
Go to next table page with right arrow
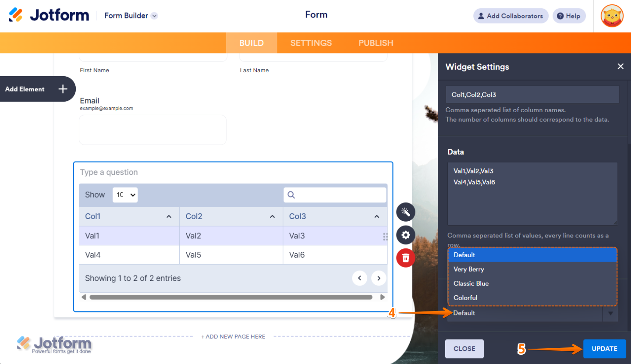[379, 278]
